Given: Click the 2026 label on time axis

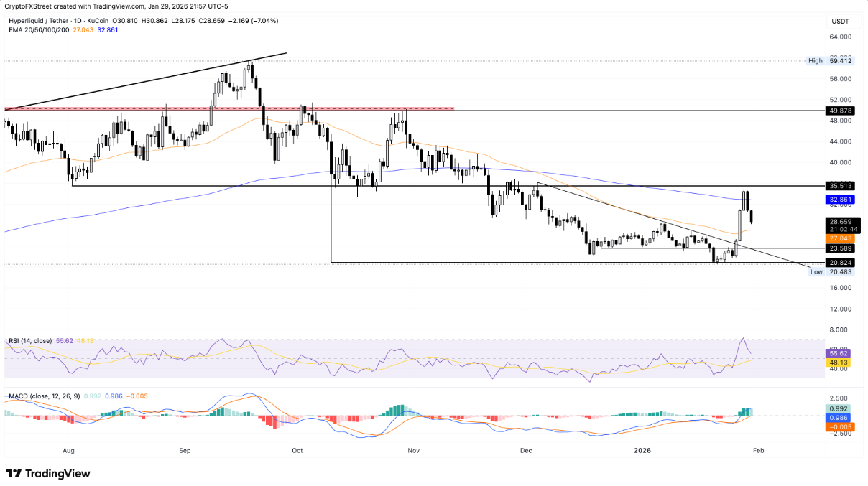Looking at the screenshot, I should (642, 451).
